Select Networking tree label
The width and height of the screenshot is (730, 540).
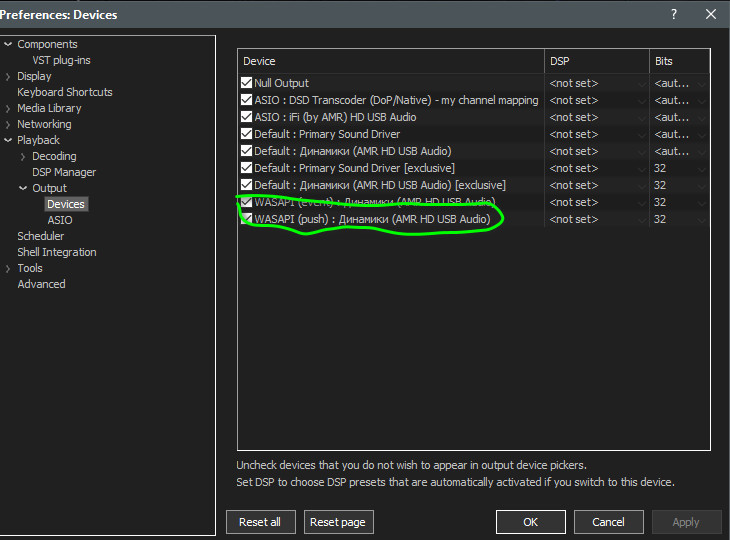(44, 124)
